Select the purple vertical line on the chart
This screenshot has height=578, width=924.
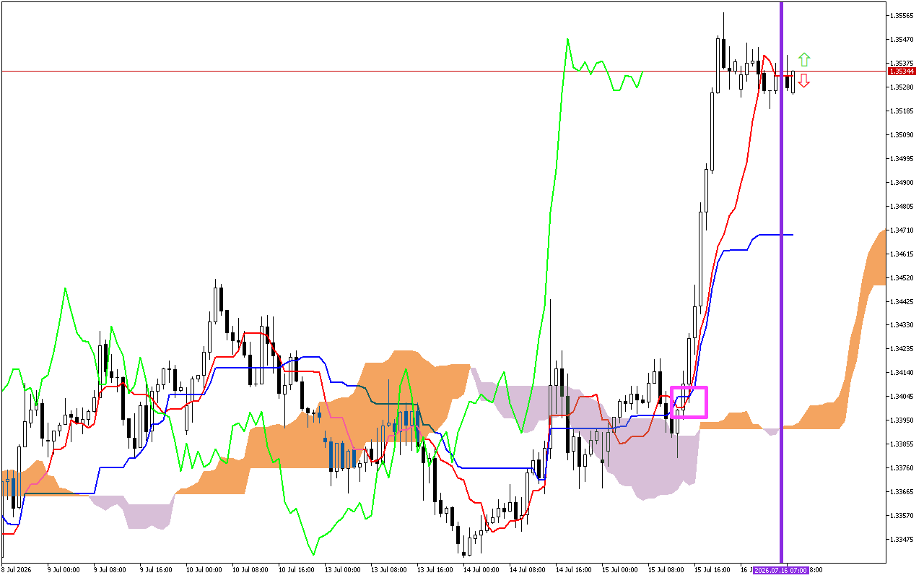coord(781,282)
